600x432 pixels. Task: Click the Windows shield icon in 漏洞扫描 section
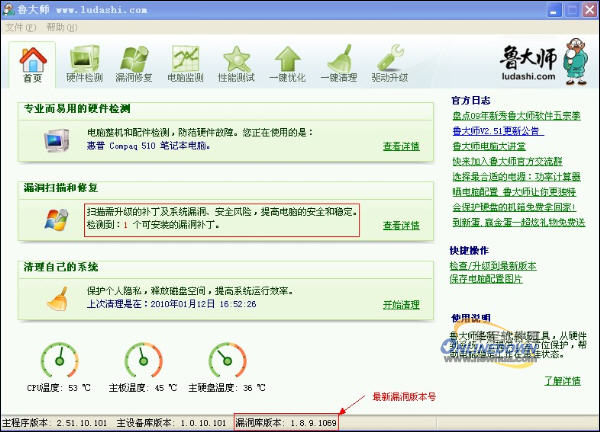[x=57, y=220]
